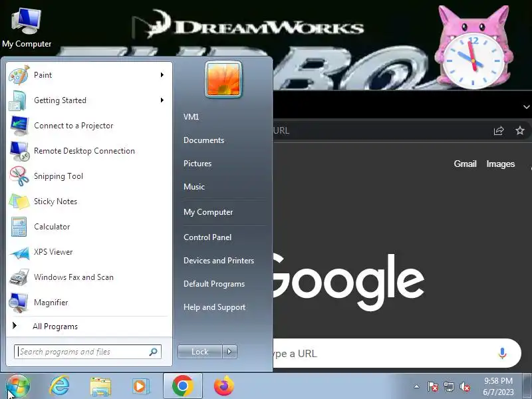Launch Windows Media Player from taskbar

pyautogui.click(x=141, y=386)
